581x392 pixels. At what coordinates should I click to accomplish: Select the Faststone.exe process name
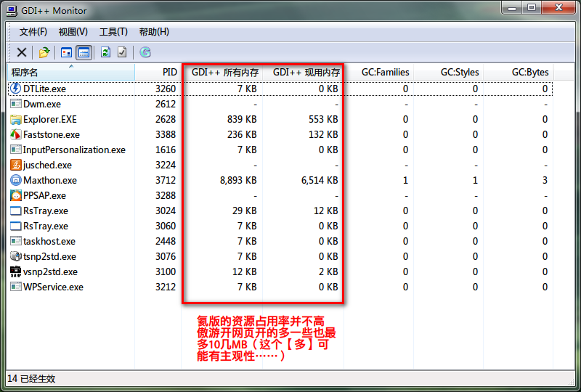pyautogui.click(x=52, y=134)
